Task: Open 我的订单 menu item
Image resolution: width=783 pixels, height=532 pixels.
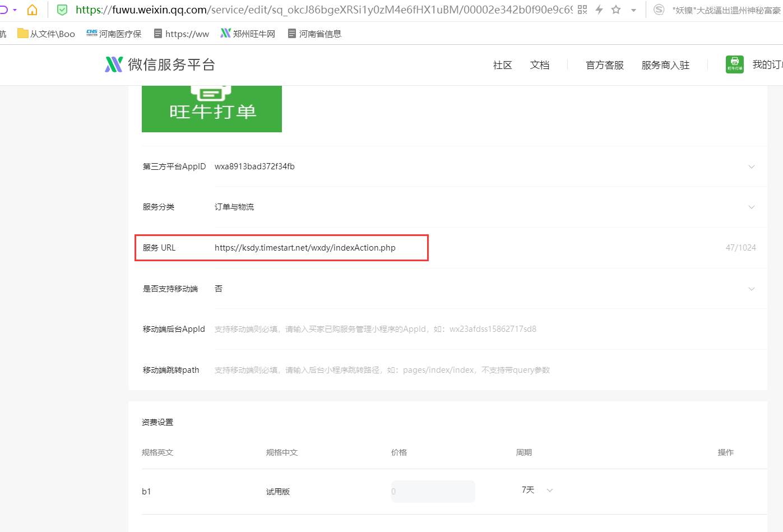Action: coord(767,64)
